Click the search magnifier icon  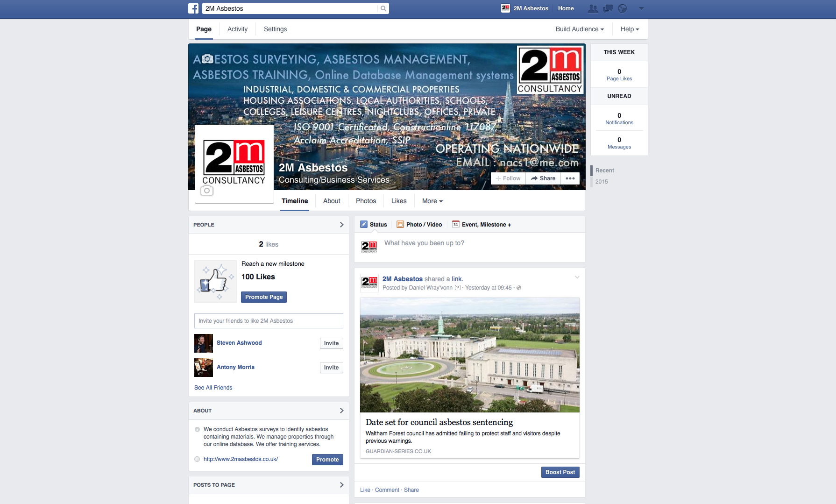383,8
